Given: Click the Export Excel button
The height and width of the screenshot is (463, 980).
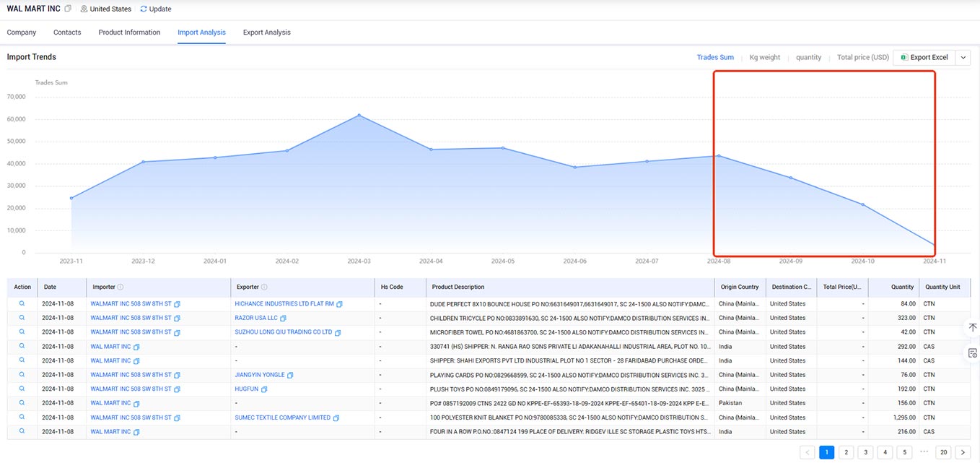Looking at the screenshot, I should pyautogui.click(x=924, y=57).
